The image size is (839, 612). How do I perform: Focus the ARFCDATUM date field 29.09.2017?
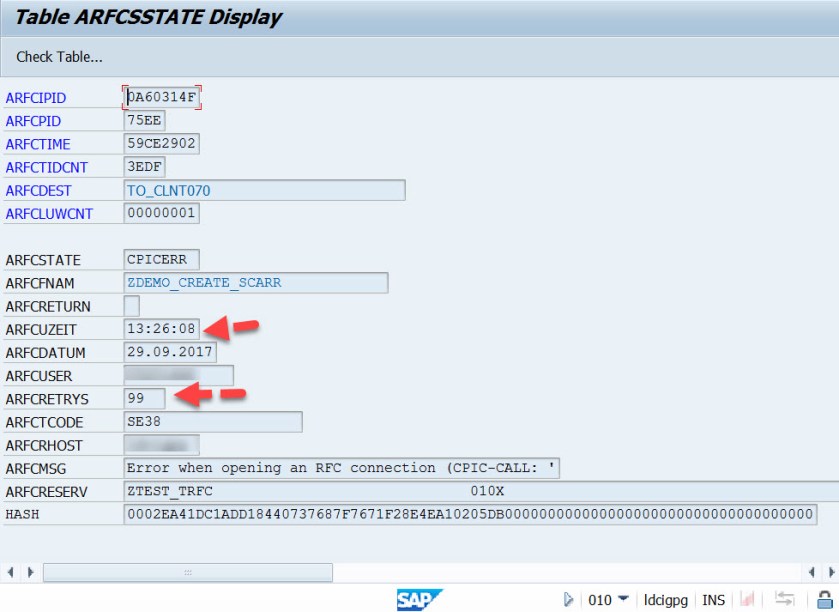click(170, 352)
